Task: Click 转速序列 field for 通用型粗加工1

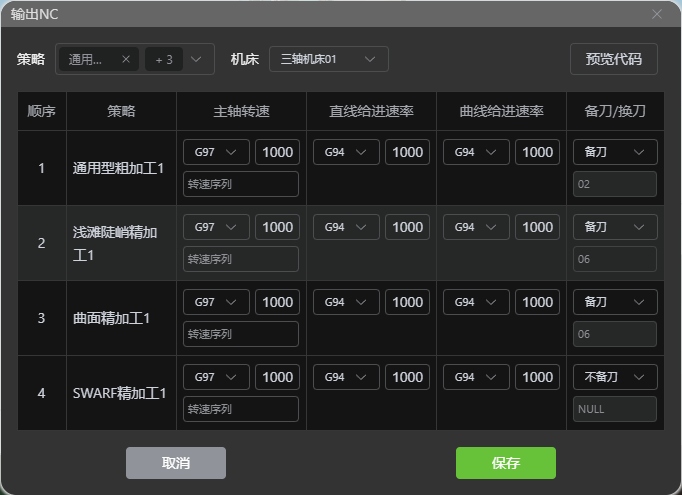Action: click(x=241, y=184)
